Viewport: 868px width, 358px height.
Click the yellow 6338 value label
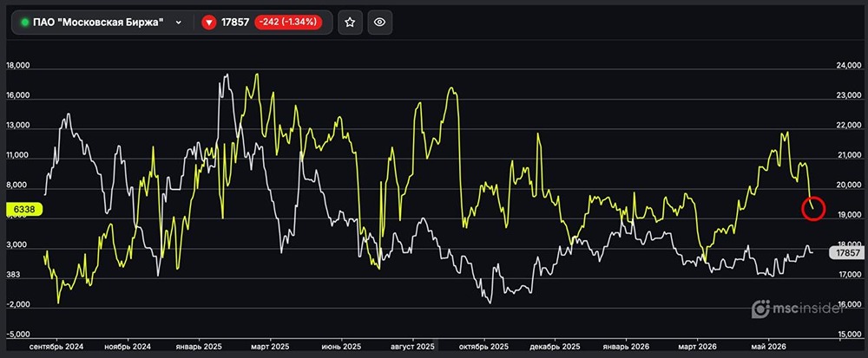coord(23,210)
